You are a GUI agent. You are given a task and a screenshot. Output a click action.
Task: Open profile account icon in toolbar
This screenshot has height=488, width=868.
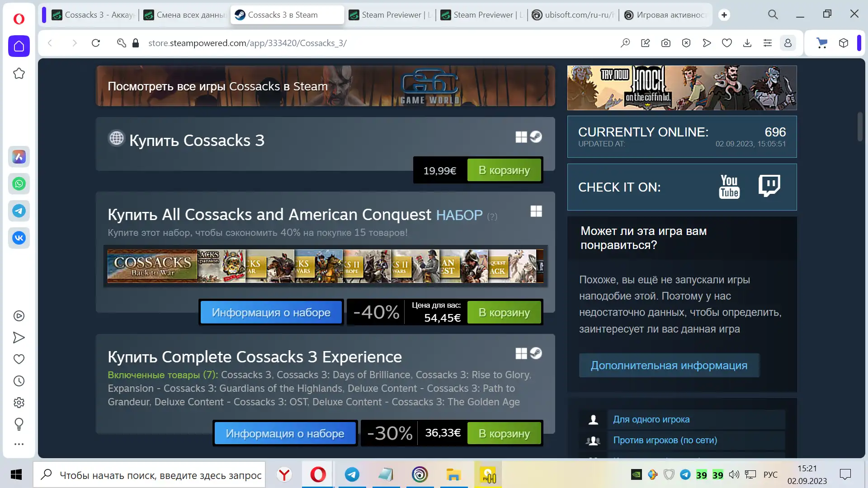tap(788, 43)
